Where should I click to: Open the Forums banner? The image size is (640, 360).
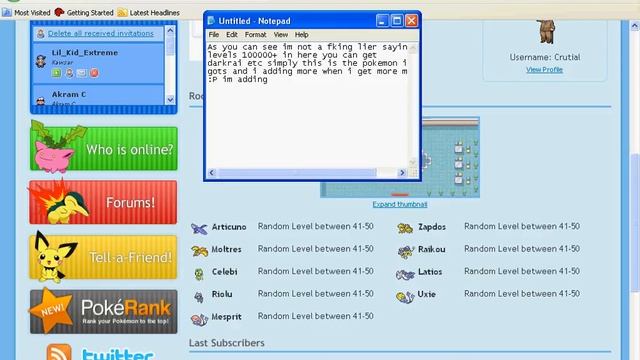point(103,202)
